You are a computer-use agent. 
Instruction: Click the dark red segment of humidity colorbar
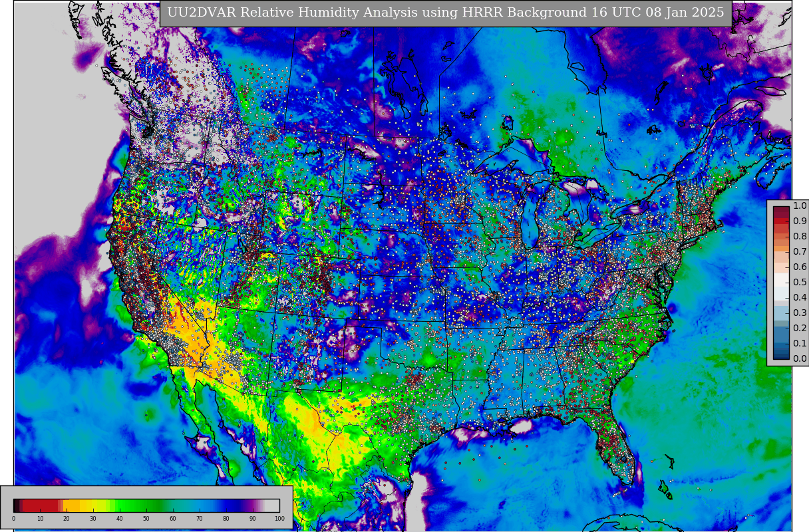coord(40,505)
